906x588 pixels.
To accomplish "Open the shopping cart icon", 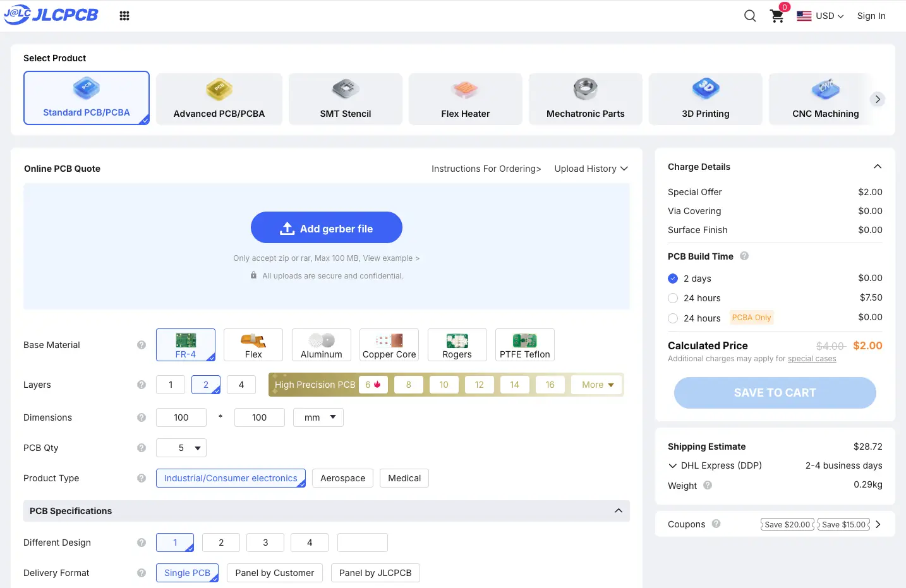I will tap(778, 16).
